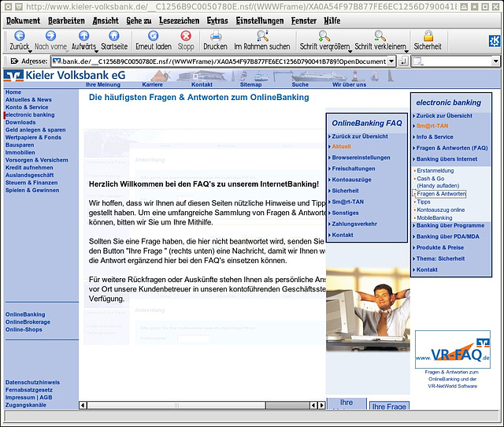Open Sitemap in header navigation

point(250,84)
